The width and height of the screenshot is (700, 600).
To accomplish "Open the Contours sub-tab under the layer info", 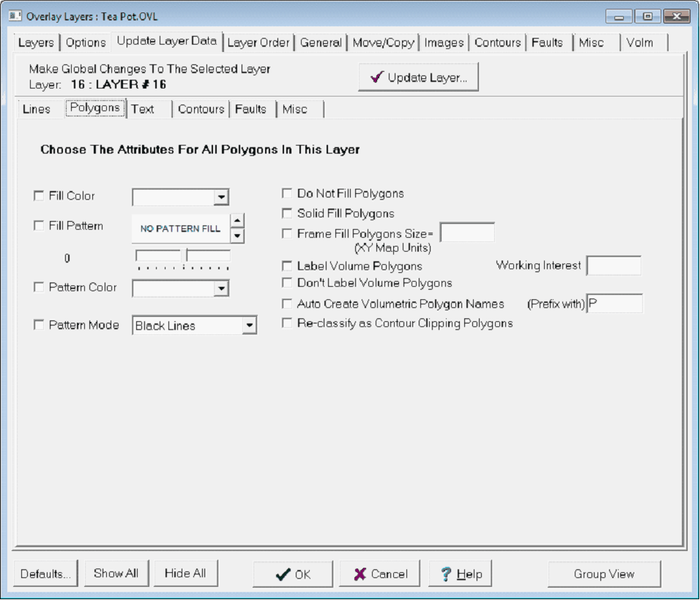I will coord(201,109).
